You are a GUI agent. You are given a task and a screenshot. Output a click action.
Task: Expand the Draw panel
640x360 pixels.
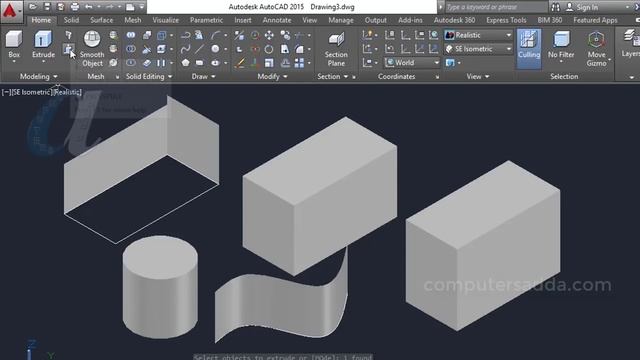pos(203,76)
